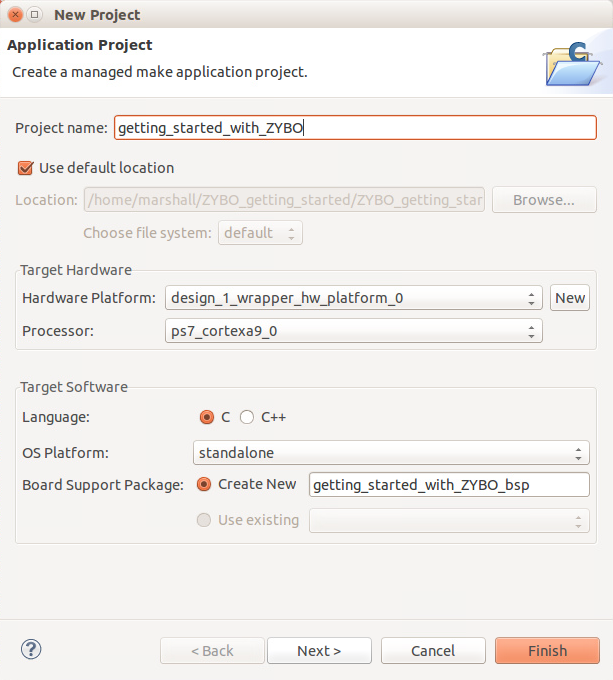Click the Application Project heading
This screenshot has width=613, height=680.
pos(80,45)
